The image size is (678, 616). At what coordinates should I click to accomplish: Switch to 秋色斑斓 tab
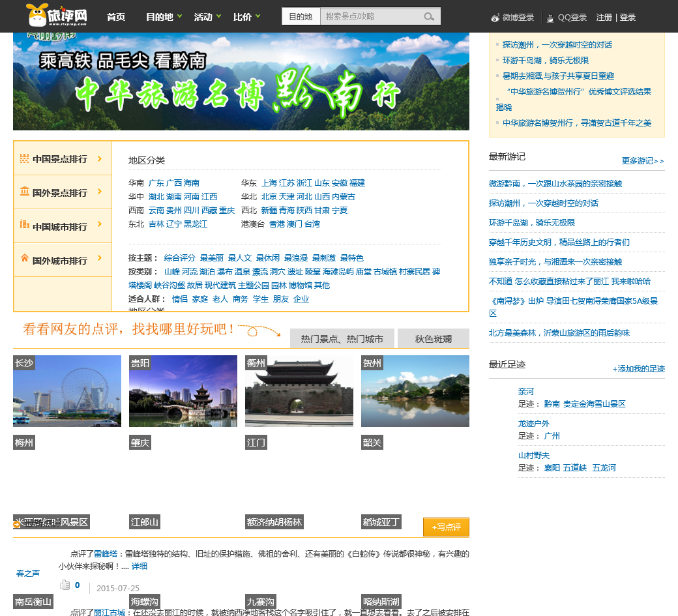click(434, 338)
